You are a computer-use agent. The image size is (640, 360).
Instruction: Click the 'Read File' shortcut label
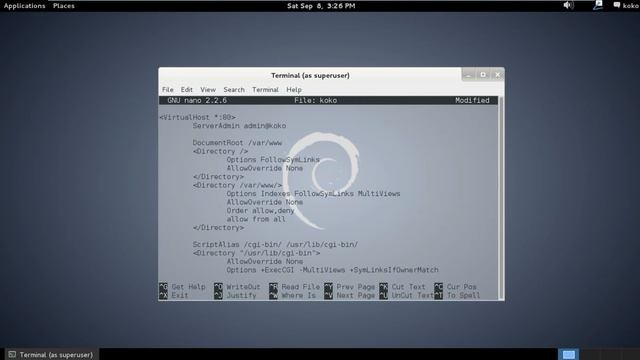[x=300, y=287]
